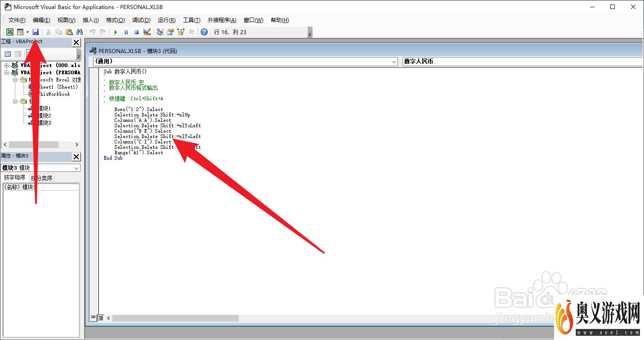Click the Copy icon in toolbar
This screenshot has width=644, height=340.
[58, 32]
